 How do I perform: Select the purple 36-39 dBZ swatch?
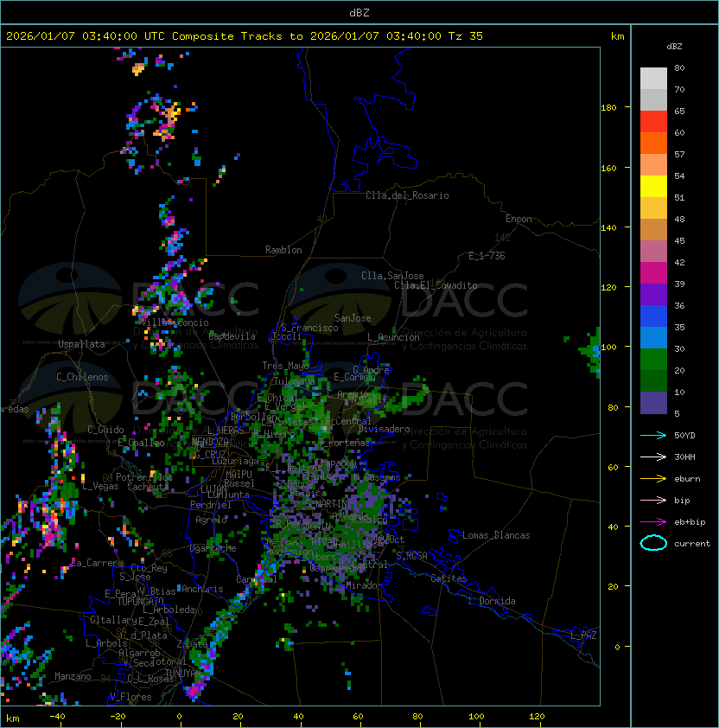tap(653, 295)
